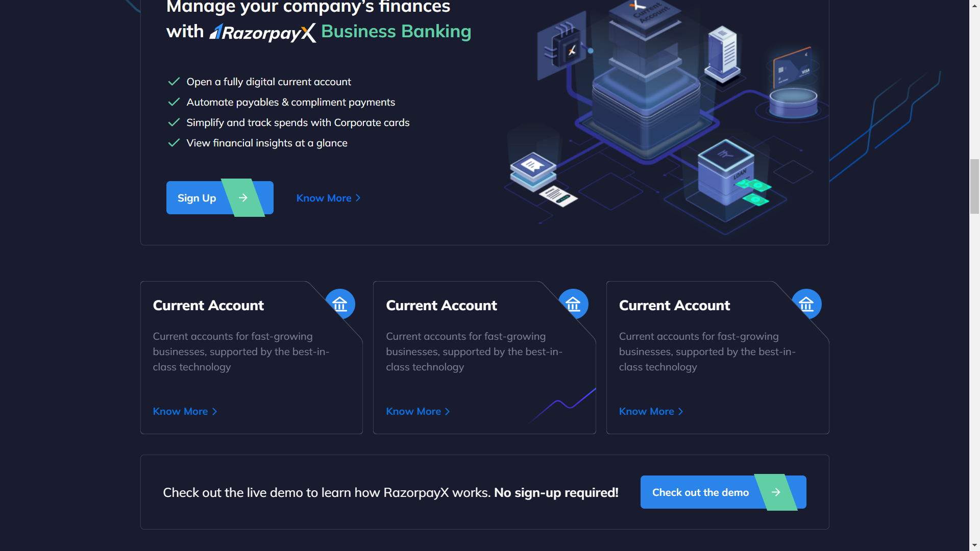Toggle the checkmark beside compliment payments
Image resolution: width=980 pixels, height=551 pixels.
click(x=174, y=102)
